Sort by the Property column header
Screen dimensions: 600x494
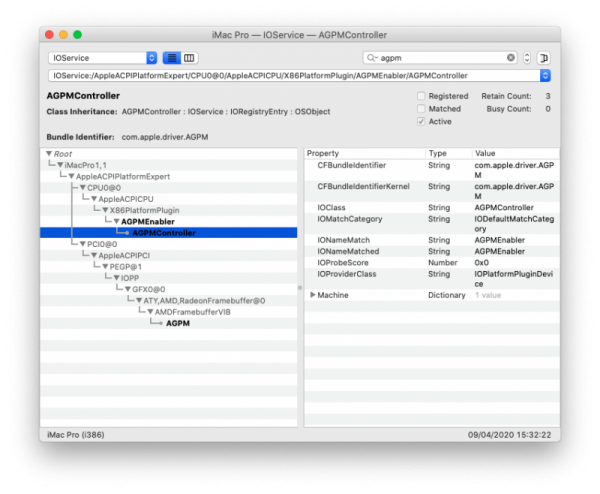365,153
